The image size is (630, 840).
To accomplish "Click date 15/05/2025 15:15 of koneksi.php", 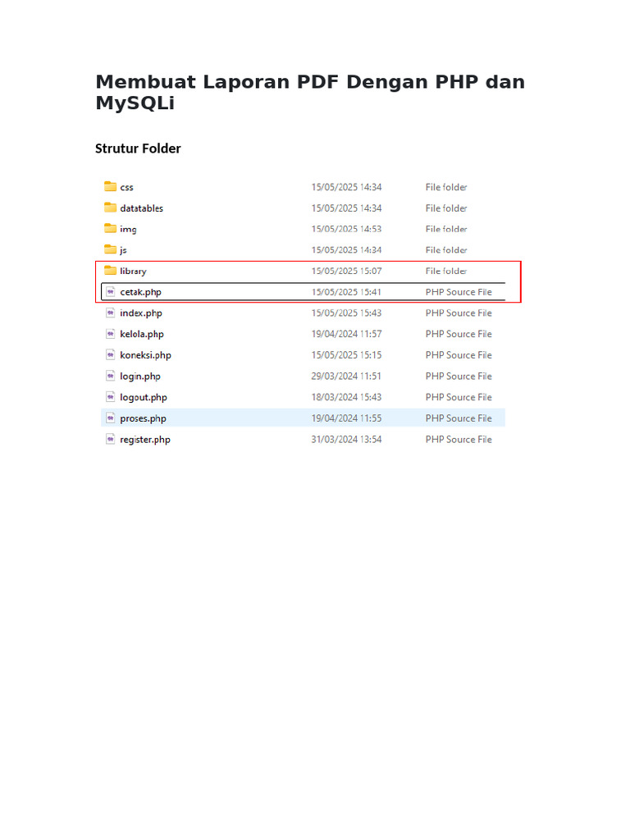I will [347, 355].
